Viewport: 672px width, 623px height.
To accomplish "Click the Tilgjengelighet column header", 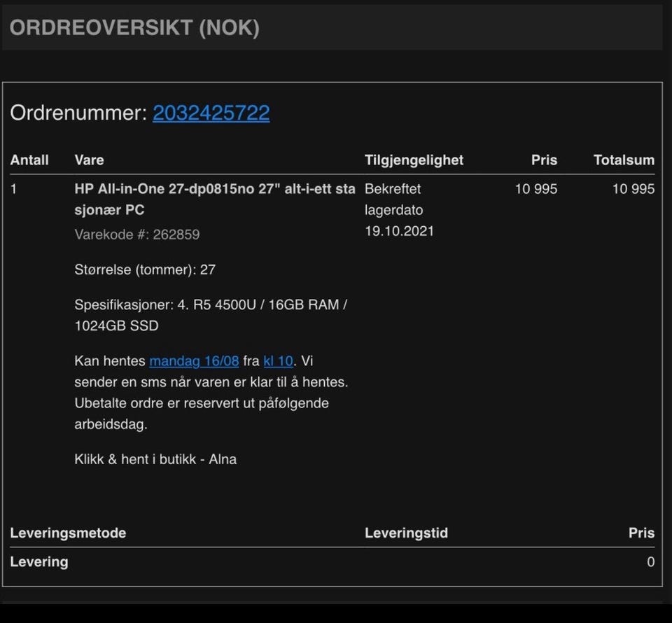I will (414, 160).
